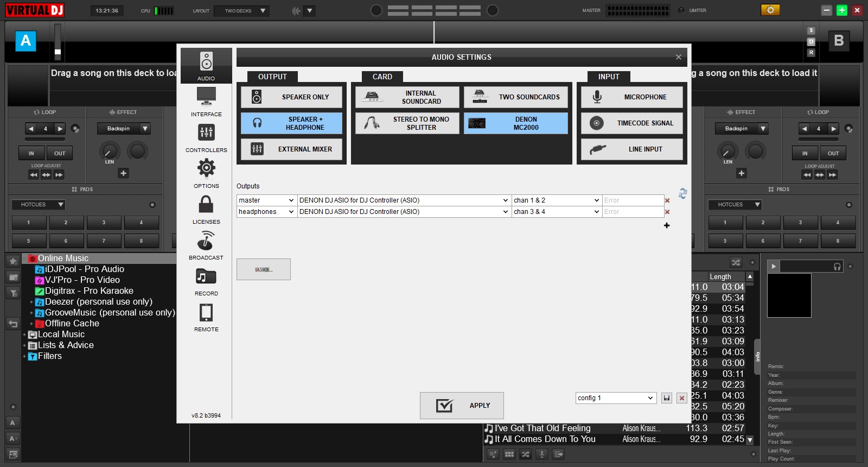868x467 pixels.
Task: Save the audio config with floppy icon
Action: [x=667, y=398]
